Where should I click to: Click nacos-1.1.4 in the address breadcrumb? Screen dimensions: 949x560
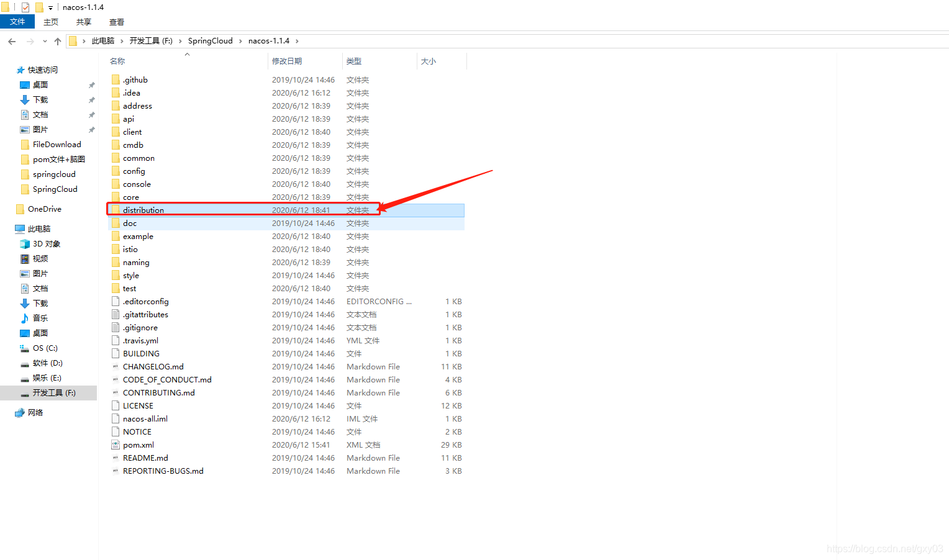tap(269, 41)
